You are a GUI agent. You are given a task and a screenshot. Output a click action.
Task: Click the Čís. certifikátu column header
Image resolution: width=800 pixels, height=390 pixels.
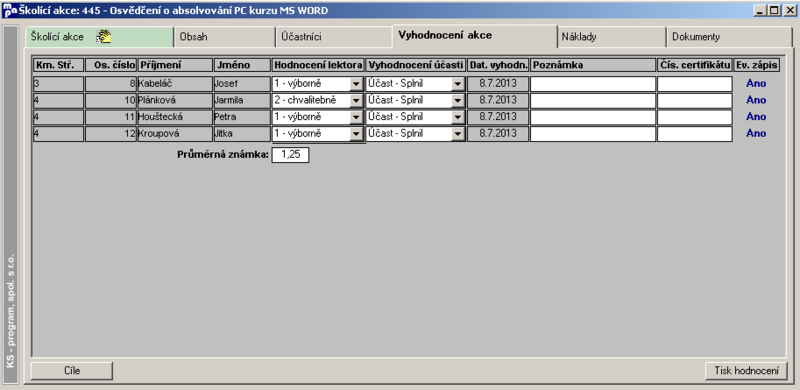coord(694,65)
